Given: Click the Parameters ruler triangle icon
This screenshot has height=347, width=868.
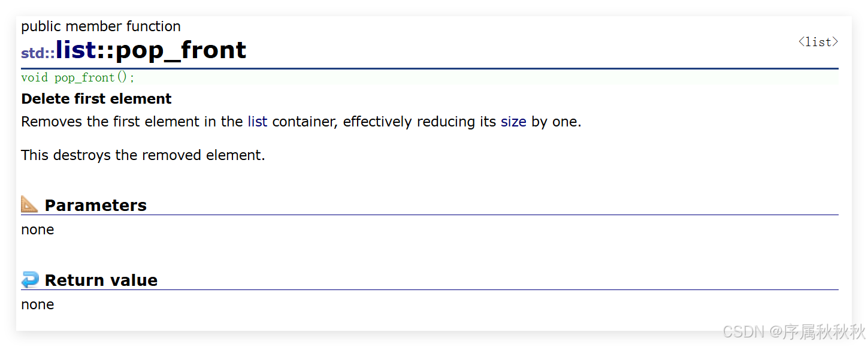Looking at the screenshot, I should (29, 204).
